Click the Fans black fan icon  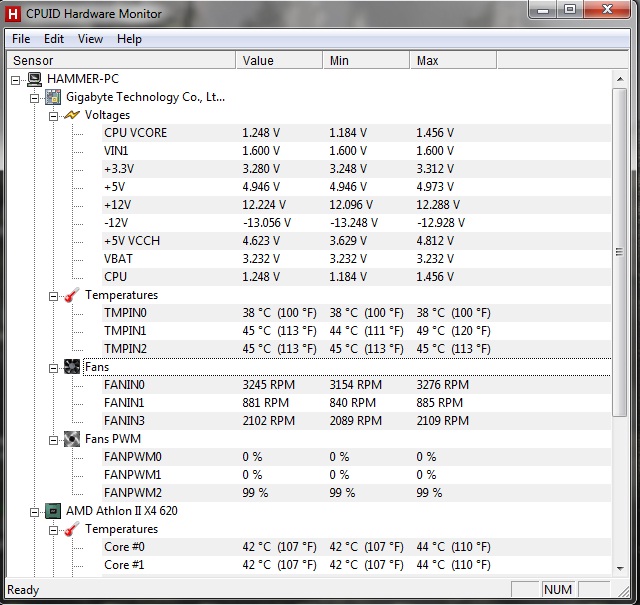pyautogui.click(x=72, y=367)
